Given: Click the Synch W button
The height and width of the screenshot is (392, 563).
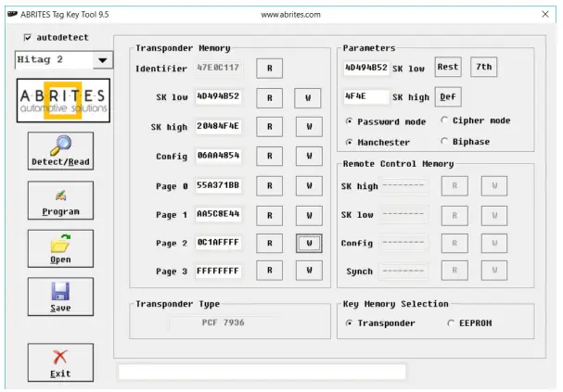Looking at the screenshot, I should tap(494, 270).
